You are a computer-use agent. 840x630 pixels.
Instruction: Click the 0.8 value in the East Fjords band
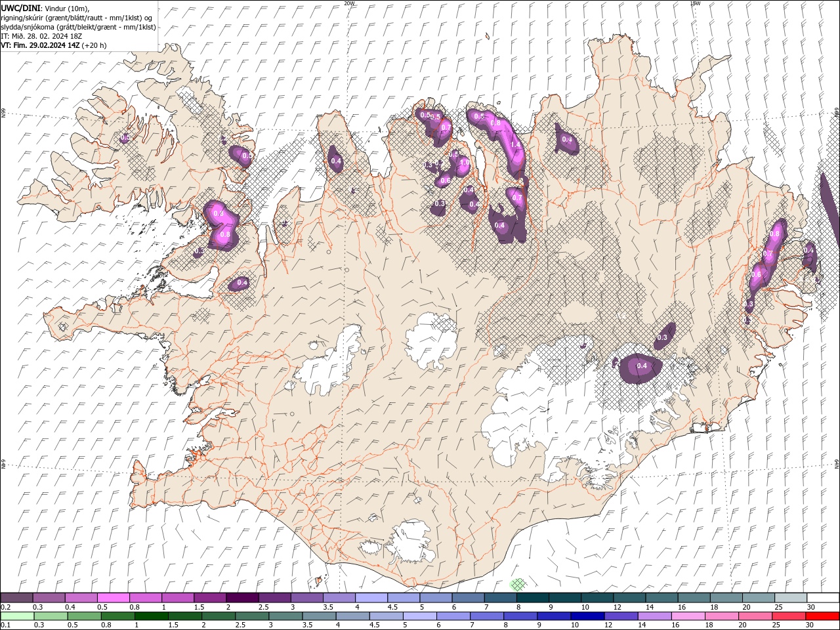pyautogui.click(x=774, y=234)
